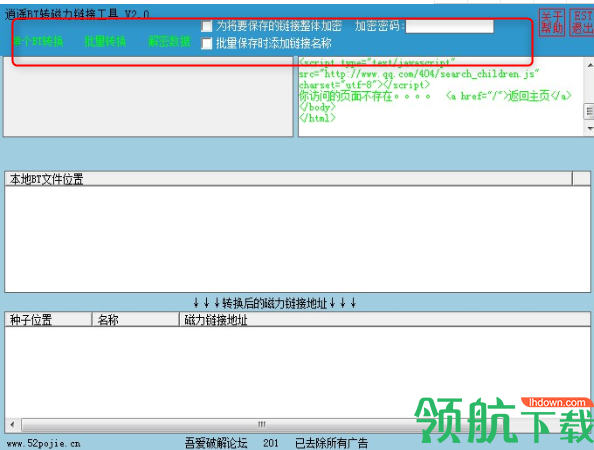Click the 磁力链接地址 column header

385,320
